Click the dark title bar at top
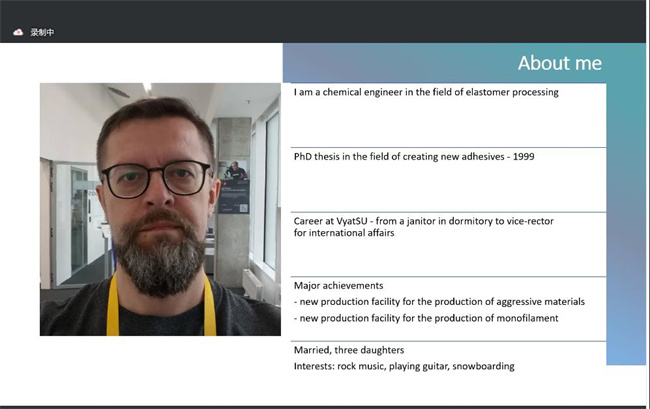650x409 pixels. point(325,12)
